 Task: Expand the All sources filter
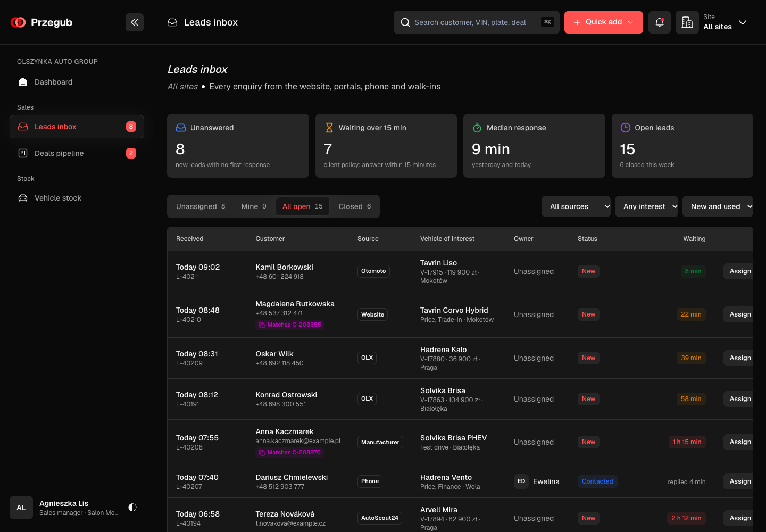click(576, 206)
